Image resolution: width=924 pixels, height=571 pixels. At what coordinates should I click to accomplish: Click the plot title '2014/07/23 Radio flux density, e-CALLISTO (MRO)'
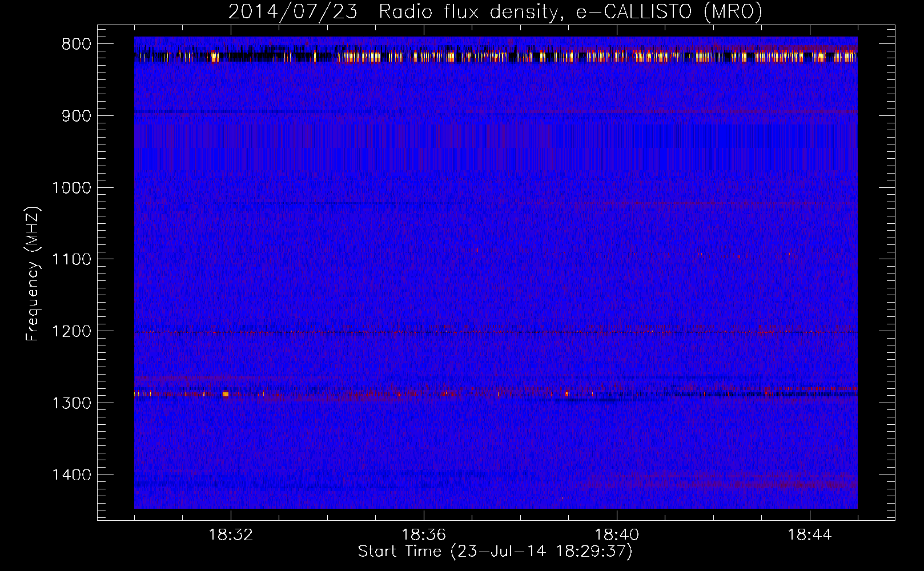[495, 11]
